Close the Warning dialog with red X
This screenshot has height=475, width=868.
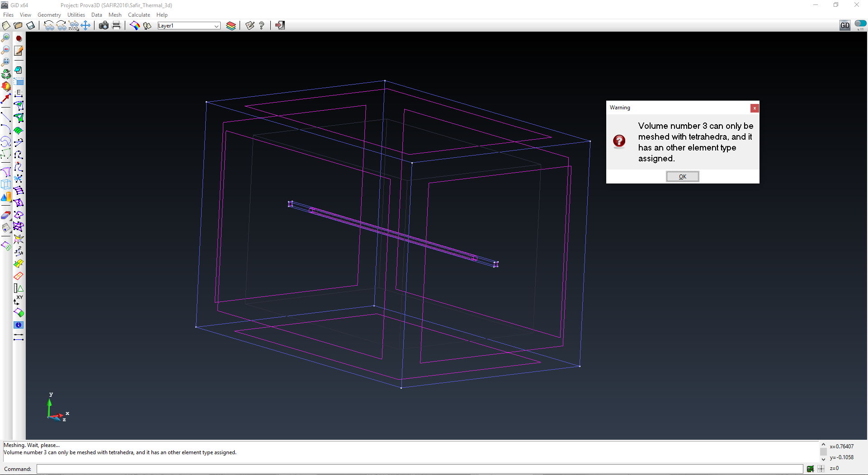754,108
